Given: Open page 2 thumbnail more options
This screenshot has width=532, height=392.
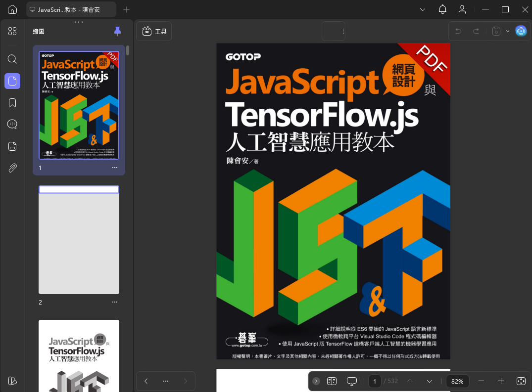Looking at the screenshot, I should (115, 302).
